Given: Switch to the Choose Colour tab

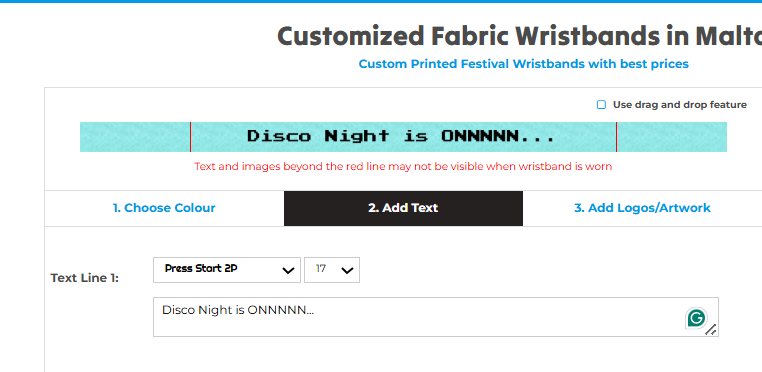Looking at the screenshot, I should click(164, 208).
